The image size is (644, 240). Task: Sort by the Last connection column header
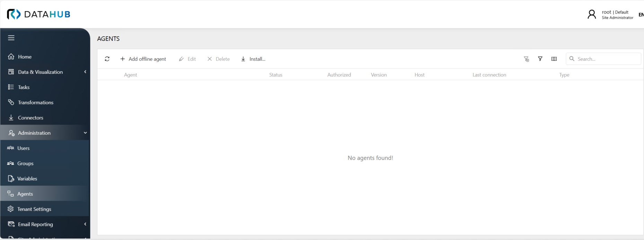click(x=489, y=75)
